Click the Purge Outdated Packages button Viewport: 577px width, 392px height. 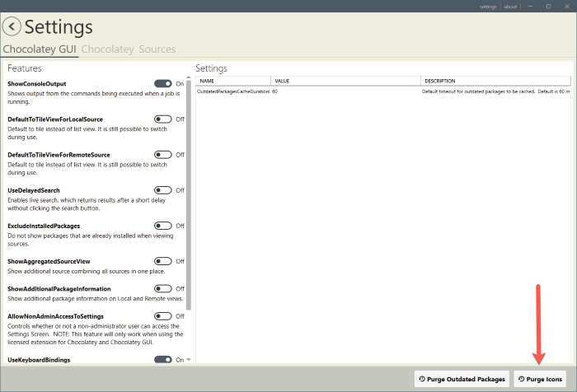[x=462, y=379]
